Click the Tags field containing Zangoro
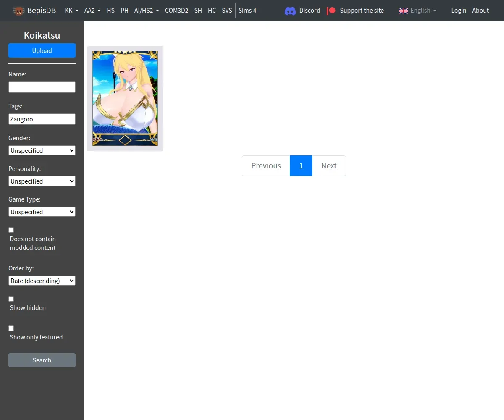 pos(42,119)
